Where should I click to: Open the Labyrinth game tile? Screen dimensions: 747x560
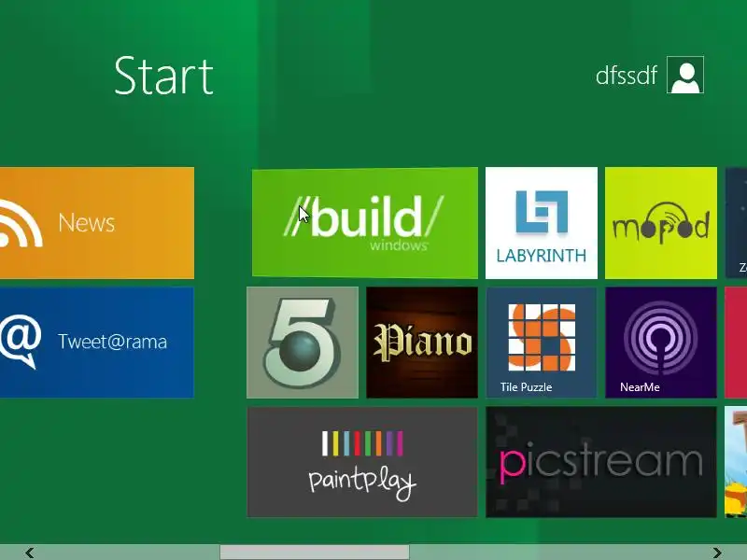tap(542, 223)
